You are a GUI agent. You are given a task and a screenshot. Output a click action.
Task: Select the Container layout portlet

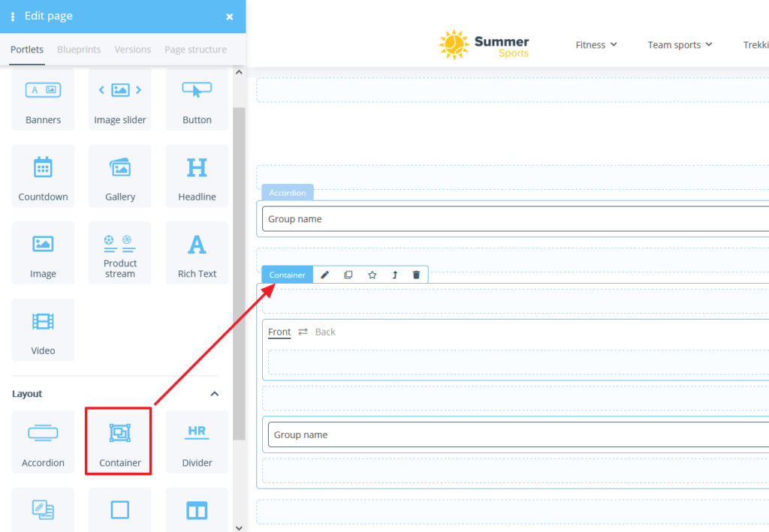click(x=120, y=442)
